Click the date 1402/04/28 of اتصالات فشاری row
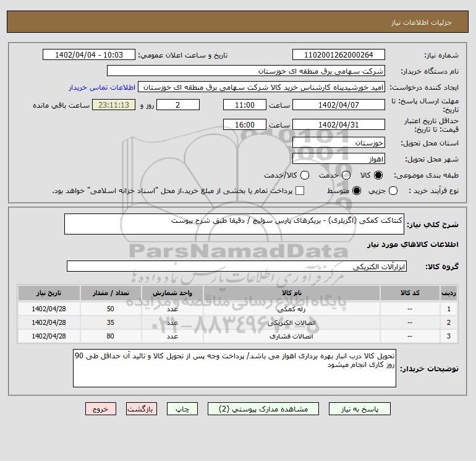The width and height of the screenshot is (476, 461). (x=49, y=336)
